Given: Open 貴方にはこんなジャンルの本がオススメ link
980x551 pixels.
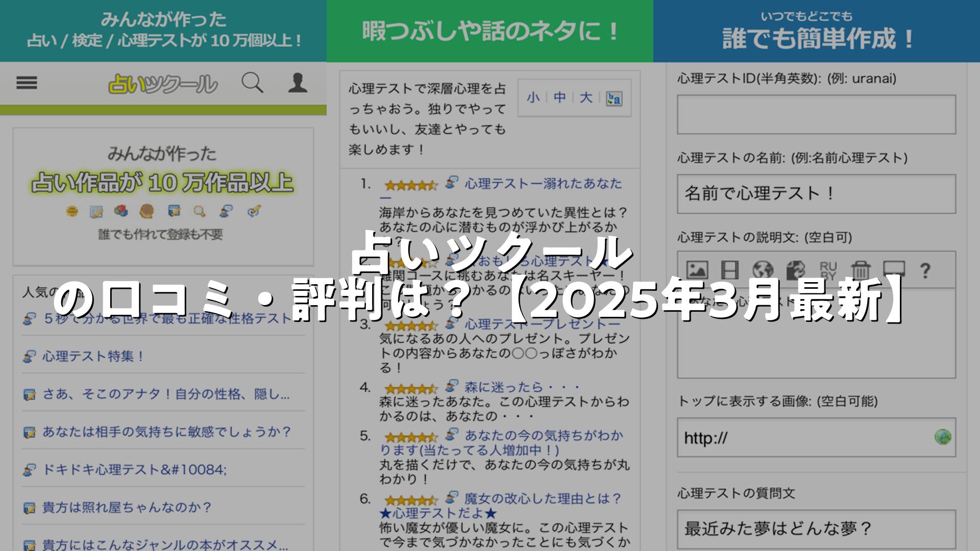Looking at the screenshot, I should (x=165, y=544).
